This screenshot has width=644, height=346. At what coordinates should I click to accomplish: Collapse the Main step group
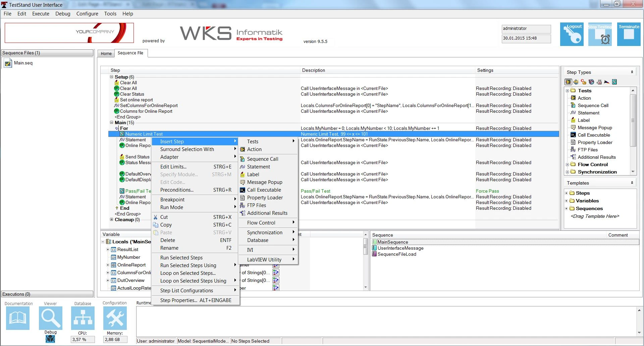click(x=112, y=122)
